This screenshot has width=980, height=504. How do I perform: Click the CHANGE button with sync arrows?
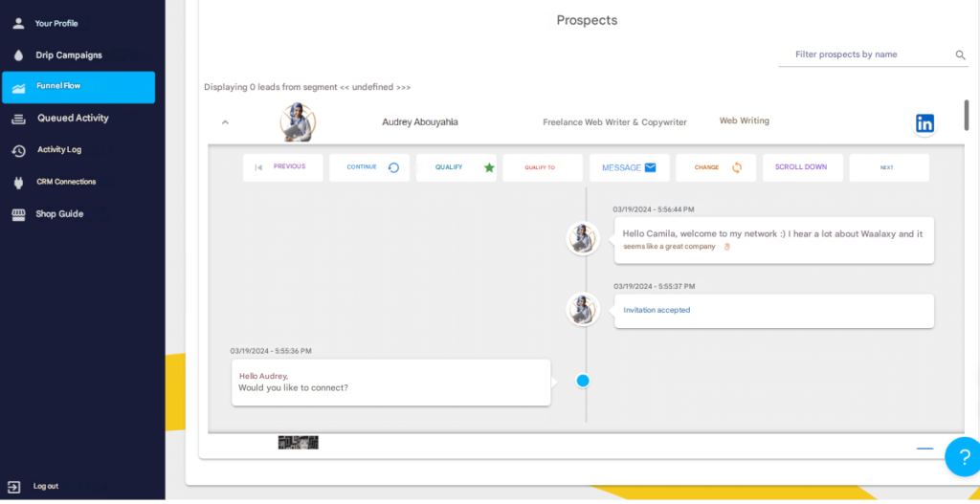716,167
